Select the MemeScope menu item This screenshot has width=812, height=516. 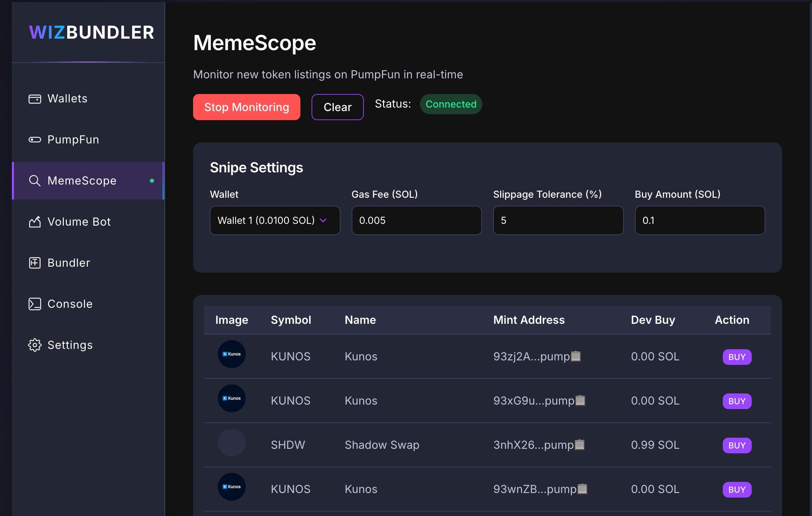pyautogui.click(x=88, y=181)
